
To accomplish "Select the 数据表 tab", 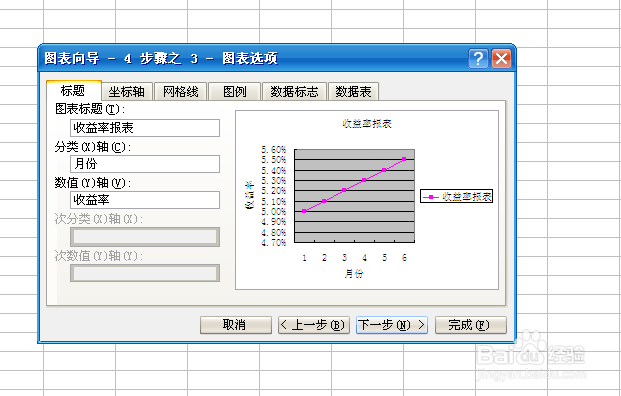I will (353, 91).
